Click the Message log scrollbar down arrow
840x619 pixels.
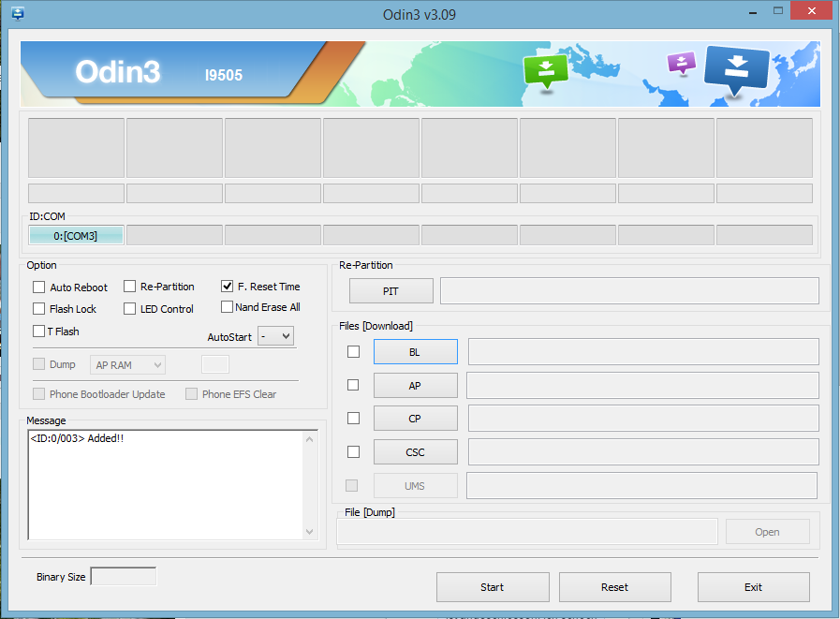[310, 532]
